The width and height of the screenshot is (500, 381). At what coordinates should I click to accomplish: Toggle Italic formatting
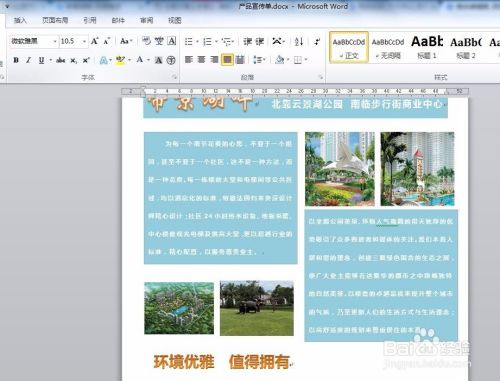28,60
